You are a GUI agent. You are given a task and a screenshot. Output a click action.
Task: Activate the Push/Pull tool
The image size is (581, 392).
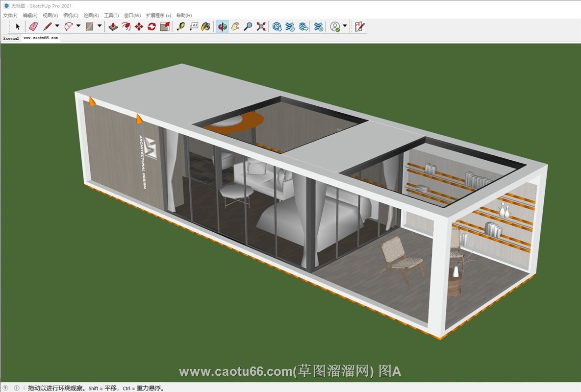(x=113, y=26)
